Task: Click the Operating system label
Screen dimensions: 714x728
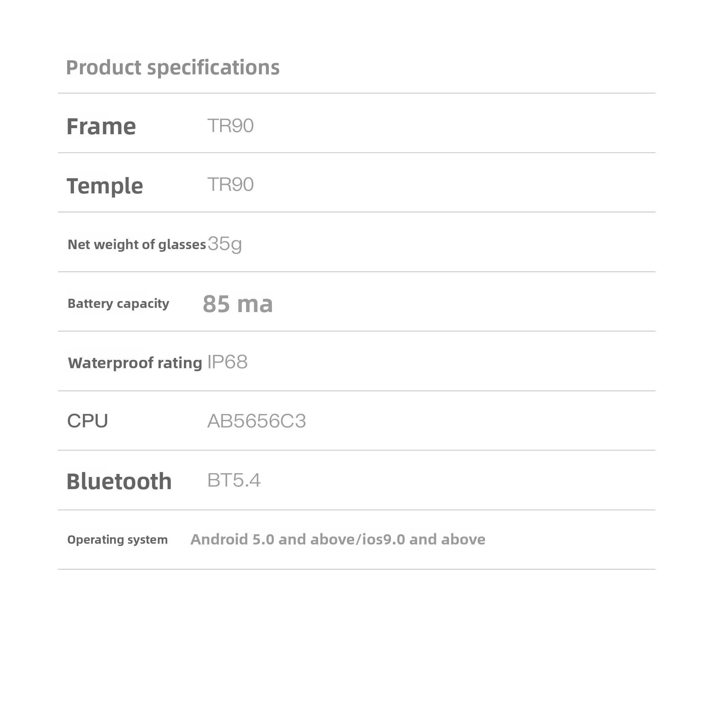Action: click(118, 540)
